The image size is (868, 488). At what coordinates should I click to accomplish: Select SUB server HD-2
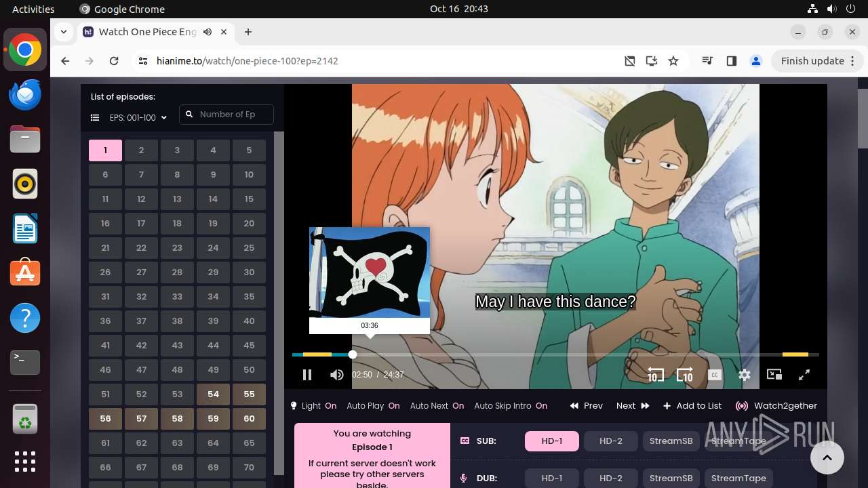point(611,441)
